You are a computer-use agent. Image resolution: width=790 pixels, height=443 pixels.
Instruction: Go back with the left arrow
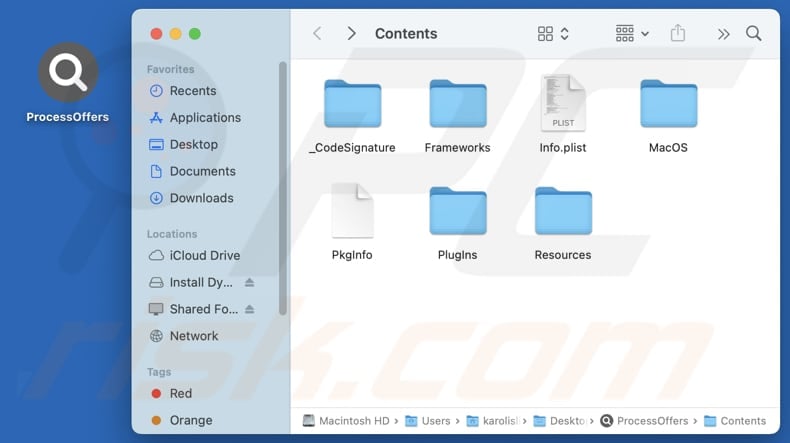tap(317, 34)
